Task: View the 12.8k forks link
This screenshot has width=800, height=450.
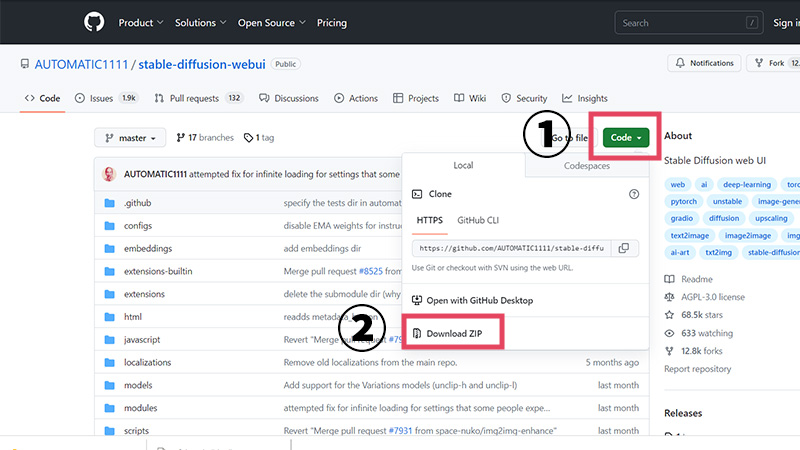Action: 693,351
